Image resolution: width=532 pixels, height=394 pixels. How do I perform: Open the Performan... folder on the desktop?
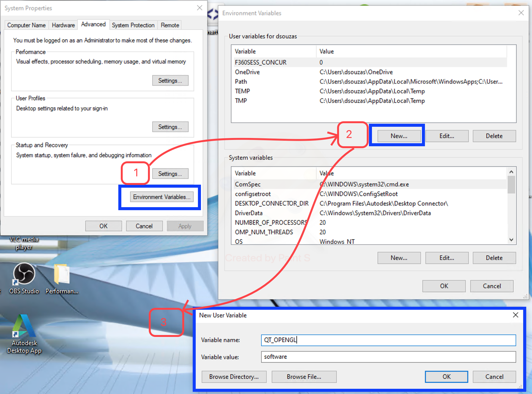[x=62, y=278]
